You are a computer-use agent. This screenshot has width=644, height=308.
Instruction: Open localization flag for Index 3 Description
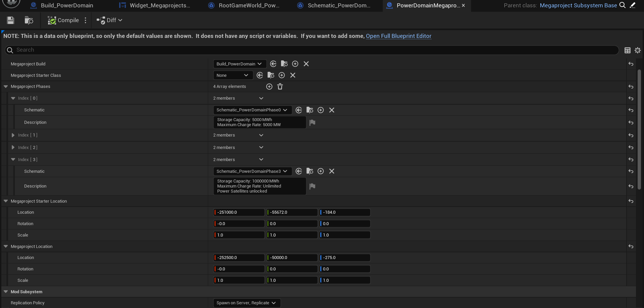tap(312, 186)
